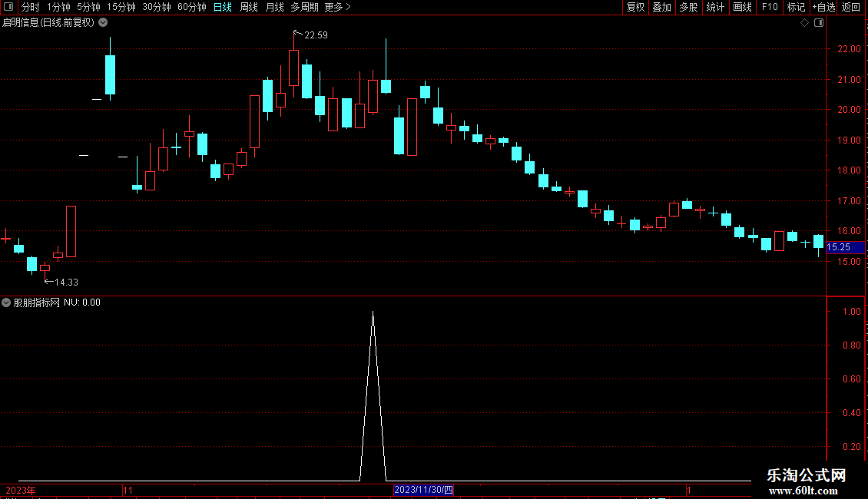The height and width of the screenshot is (499, 868).
Task: Click the indicator spike peak
Action: (373, 312)
